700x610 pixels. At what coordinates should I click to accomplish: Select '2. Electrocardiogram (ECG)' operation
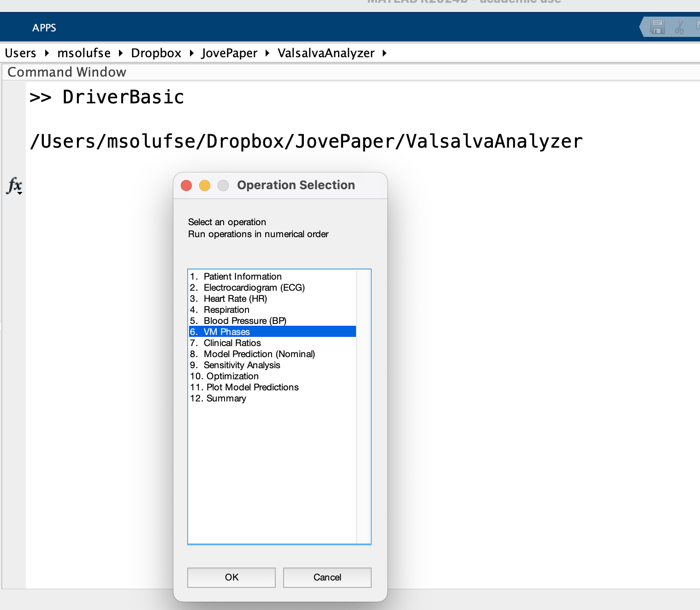pos(273,287)
